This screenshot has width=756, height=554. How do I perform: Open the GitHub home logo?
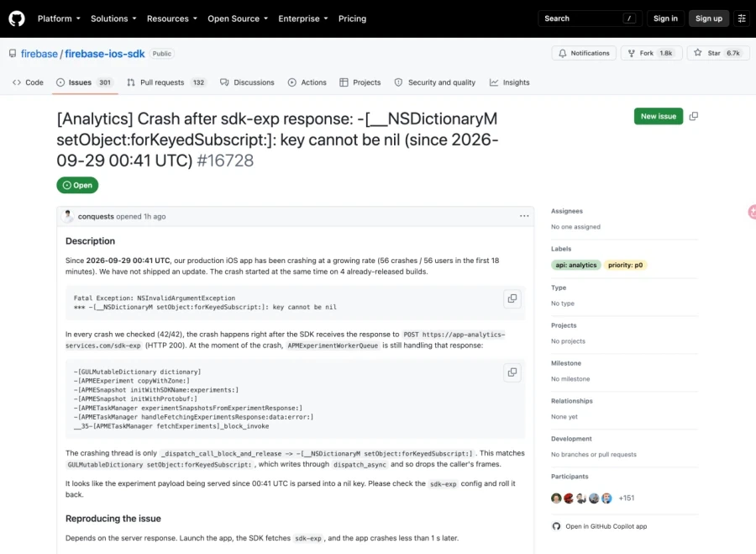pyautogui.click(x=17, y=18)
